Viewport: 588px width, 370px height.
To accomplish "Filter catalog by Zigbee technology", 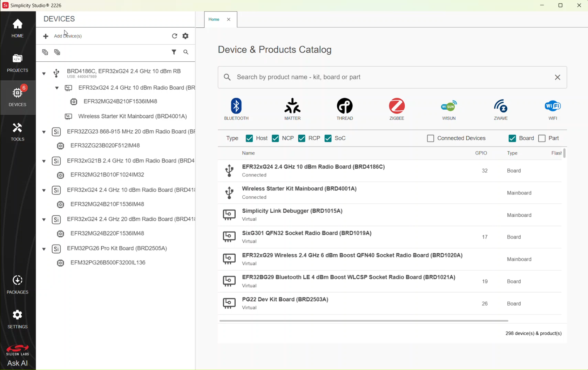I will click(397, 109).
